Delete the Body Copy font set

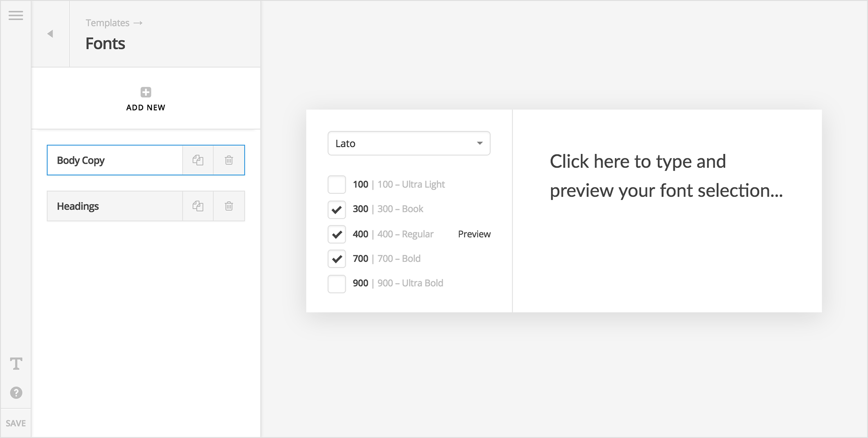229,160
